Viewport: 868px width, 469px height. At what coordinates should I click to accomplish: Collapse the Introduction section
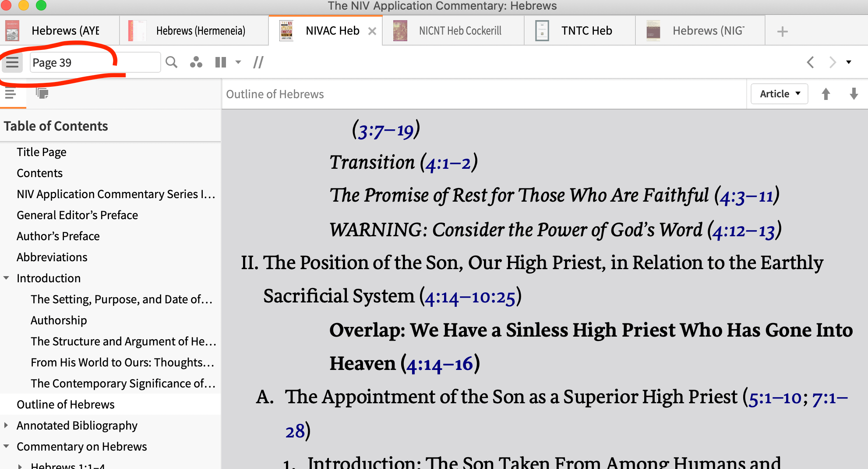click(x=6, y=278)
